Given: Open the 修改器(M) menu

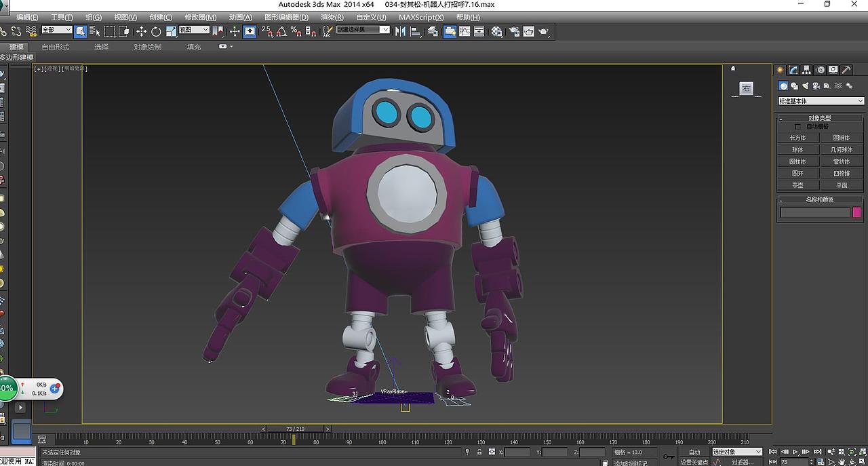Looking at the screenshot, I should click(x=201, y=17).
